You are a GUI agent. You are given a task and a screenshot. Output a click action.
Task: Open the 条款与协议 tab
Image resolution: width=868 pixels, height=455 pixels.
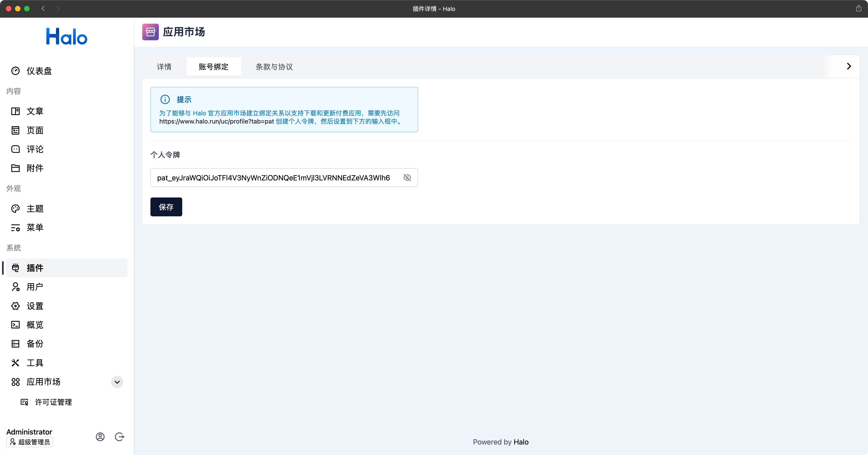tap(274, 67)
